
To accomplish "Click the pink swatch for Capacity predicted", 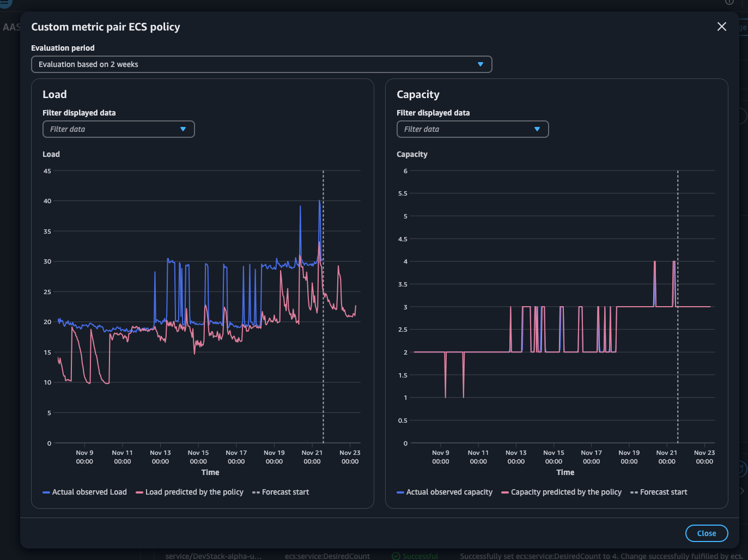I will 505,492.
